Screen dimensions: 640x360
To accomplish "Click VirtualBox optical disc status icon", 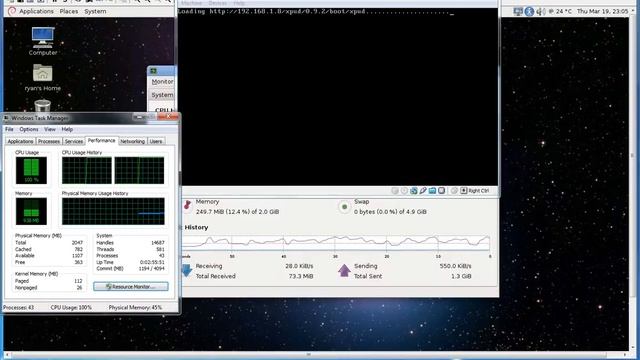I will pos(404,191).
